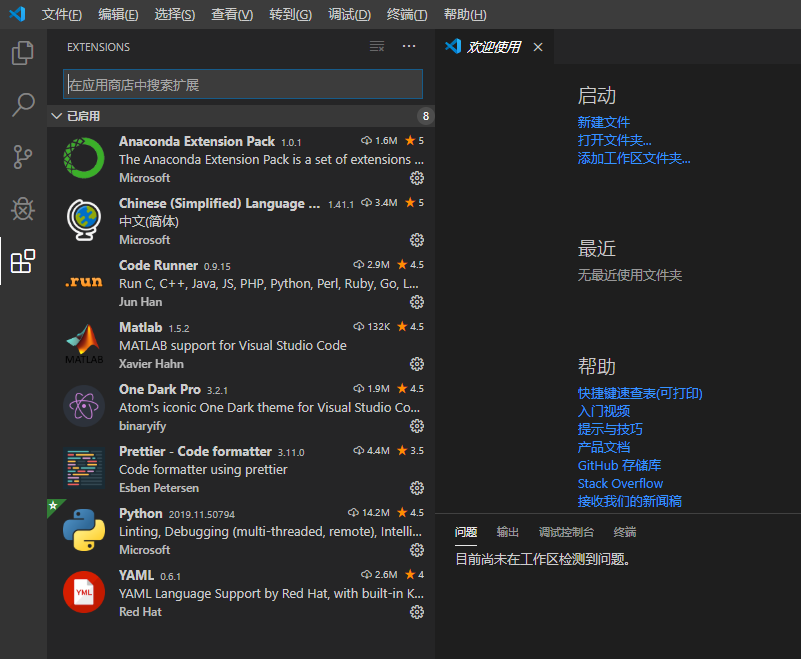Click the clear extensions search results icon
The image size is (801, 659).
[377, 47]
